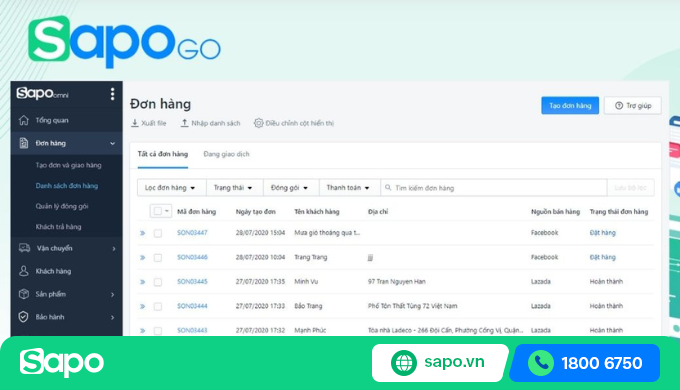The width and height of the screenshot is (680, 390).
Task: Expand row arrows for order SON03445
Action: [x=142, y=282]
